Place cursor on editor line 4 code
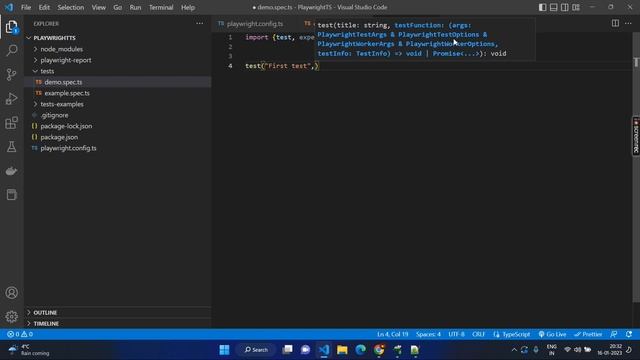The height and width of the screenshot is (360, 640). 282,66
